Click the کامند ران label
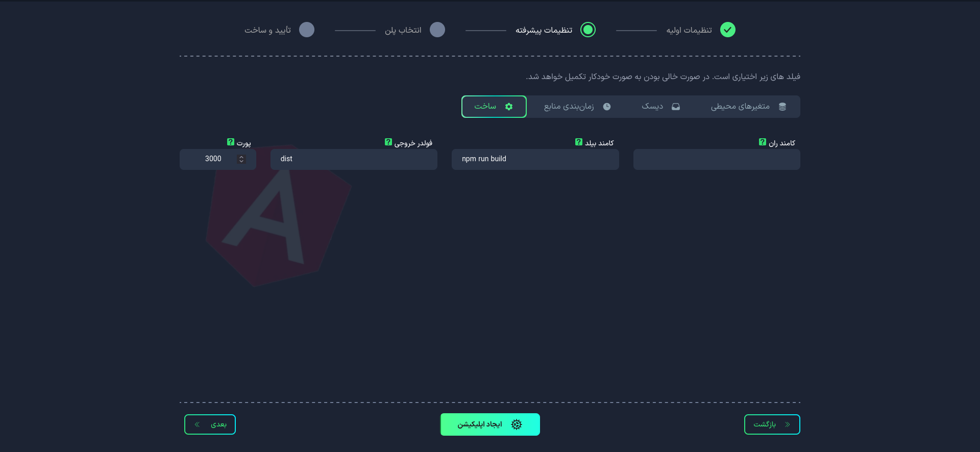This screenshot has width=980, height=452. (x=782, y=143)
